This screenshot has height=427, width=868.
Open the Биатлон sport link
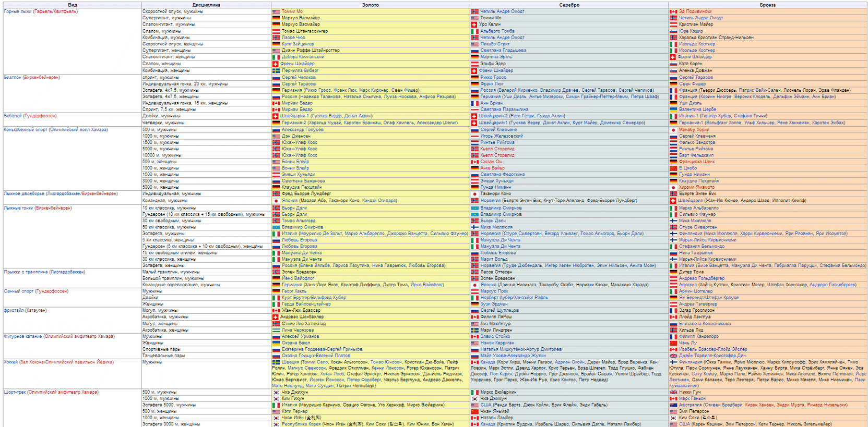pyautogui.click(x=13, y=77)
